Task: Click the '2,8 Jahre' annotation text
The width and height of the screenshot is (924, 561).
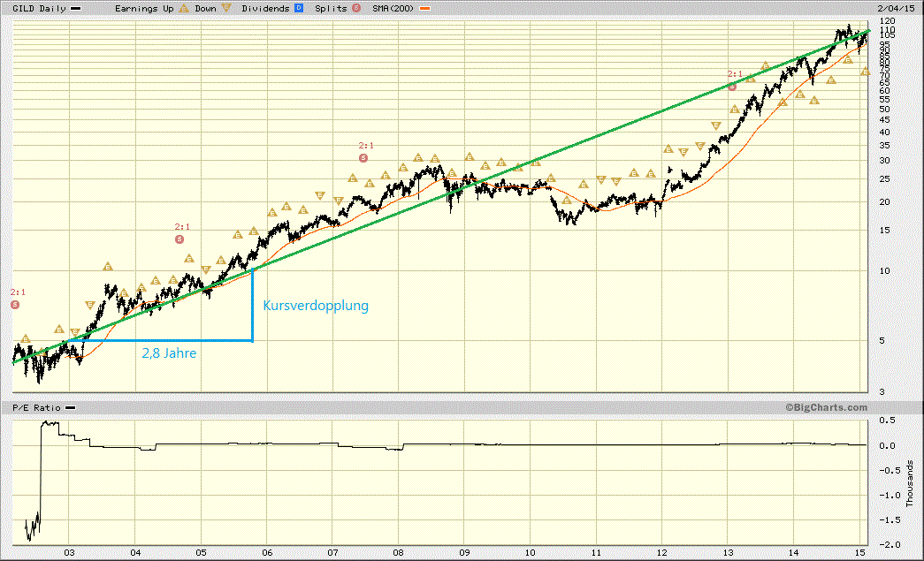Action: (169, 353)
